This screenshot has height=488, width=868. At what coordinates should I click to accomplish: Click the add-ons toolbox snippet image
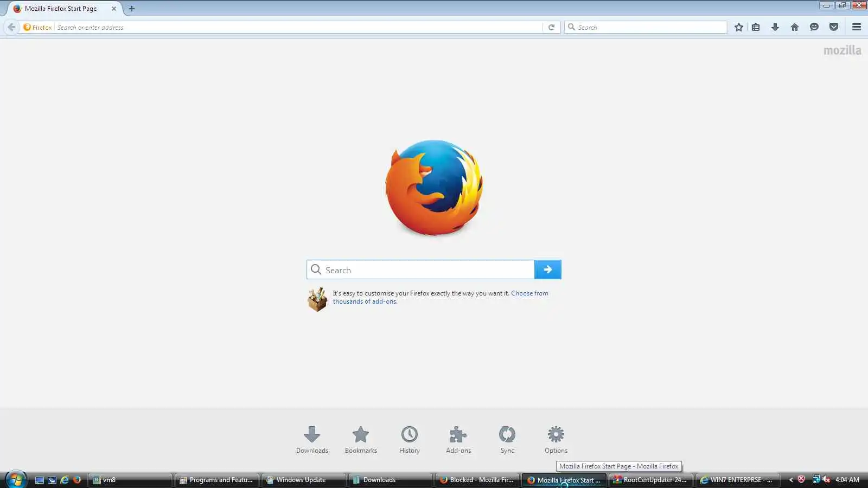tap(317, 299)
